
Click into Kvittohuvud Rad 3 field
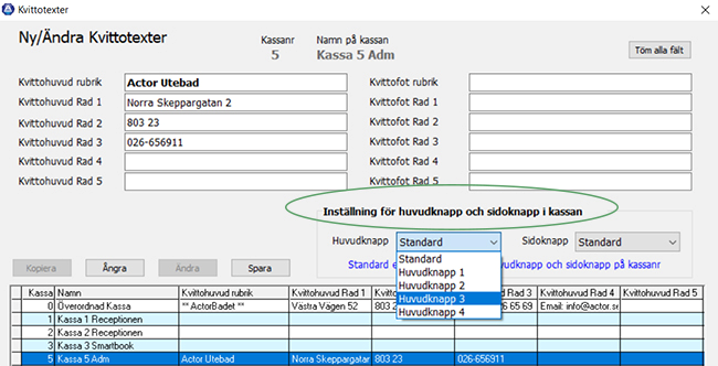pos(236,142)
